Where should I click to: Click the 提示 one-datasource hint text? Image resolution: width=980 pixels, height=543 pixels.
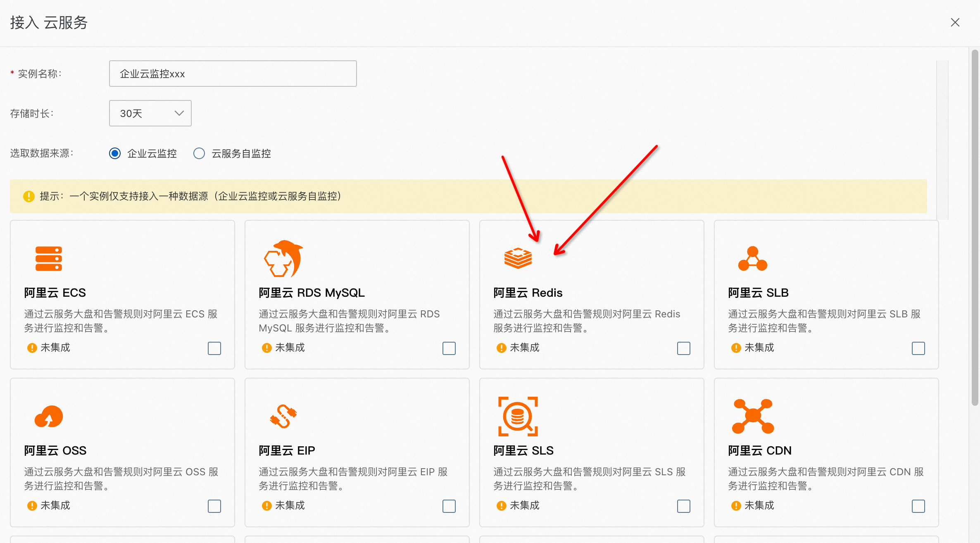pos(190,196)
